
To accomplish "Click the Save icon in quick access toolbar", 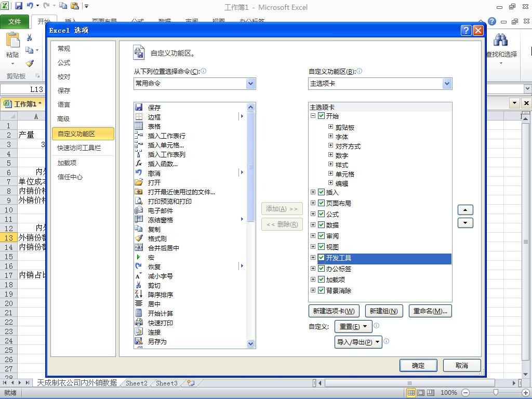I will pos(19,5).
